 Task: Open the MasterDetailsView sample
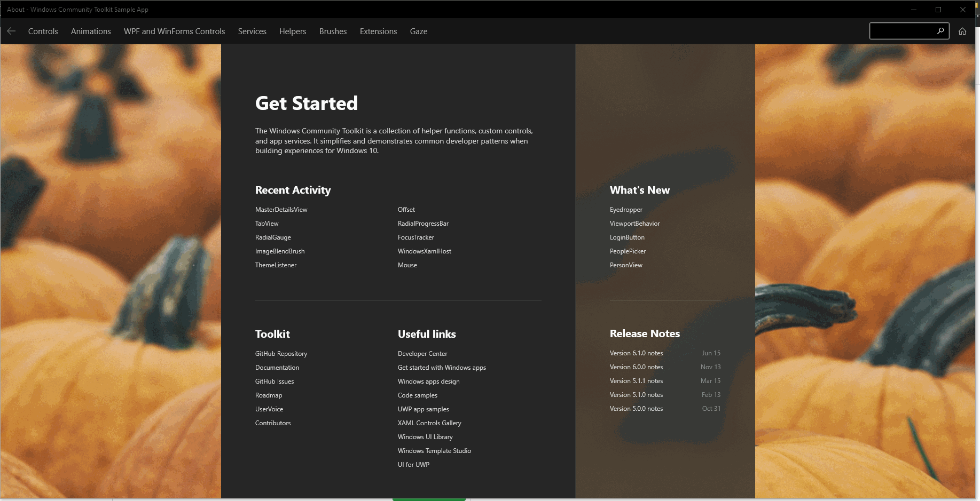[x=281, y=209]
